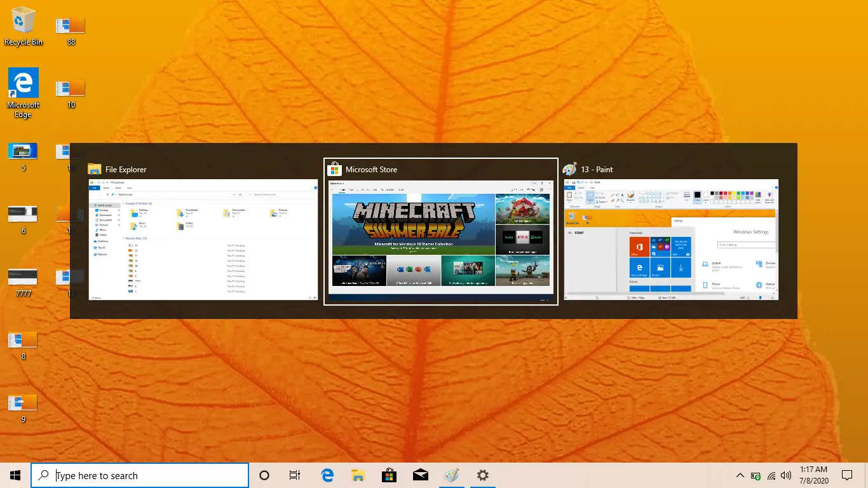Click the taskbar clock showing 1:17 AM
868x488 pixels.
814,475
